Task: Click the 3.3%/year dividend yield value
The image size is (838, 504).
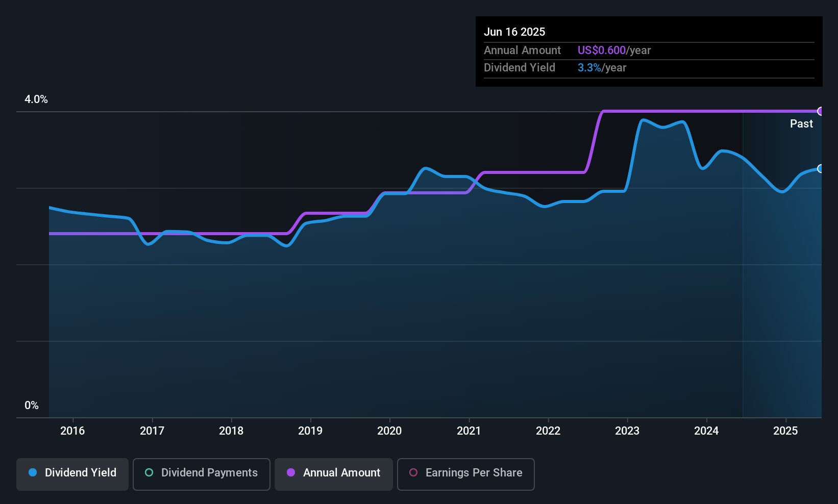Action: pyautogui.click(x=602, y=67)
